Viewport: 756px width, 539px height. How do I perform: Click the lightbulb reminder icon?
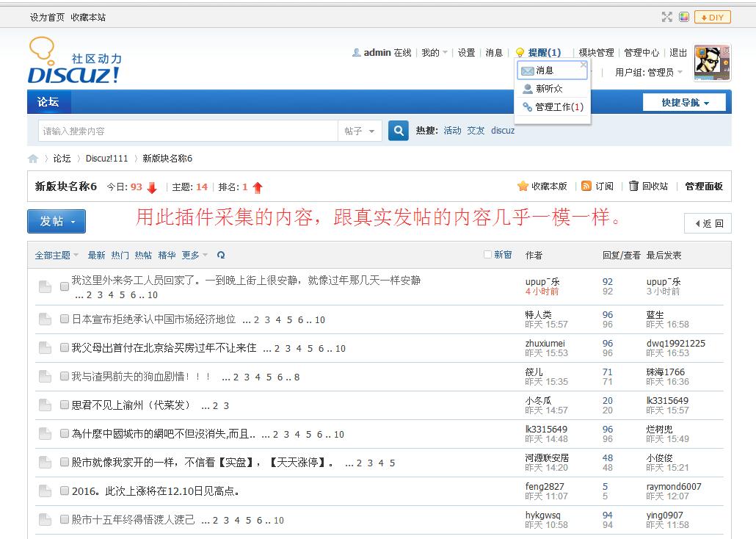[520, 53]
